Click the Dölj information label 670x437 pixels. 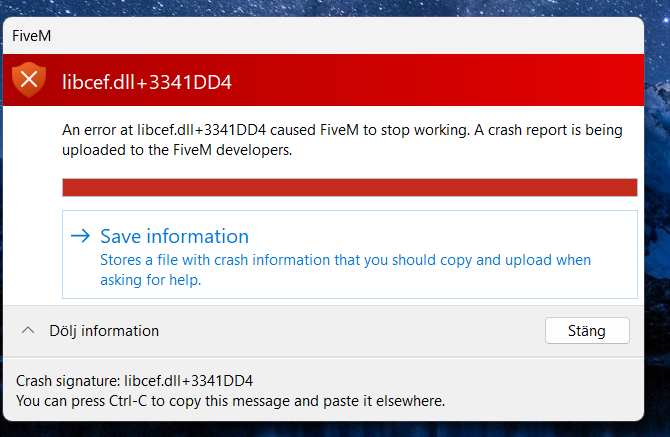tap(104, 330)
